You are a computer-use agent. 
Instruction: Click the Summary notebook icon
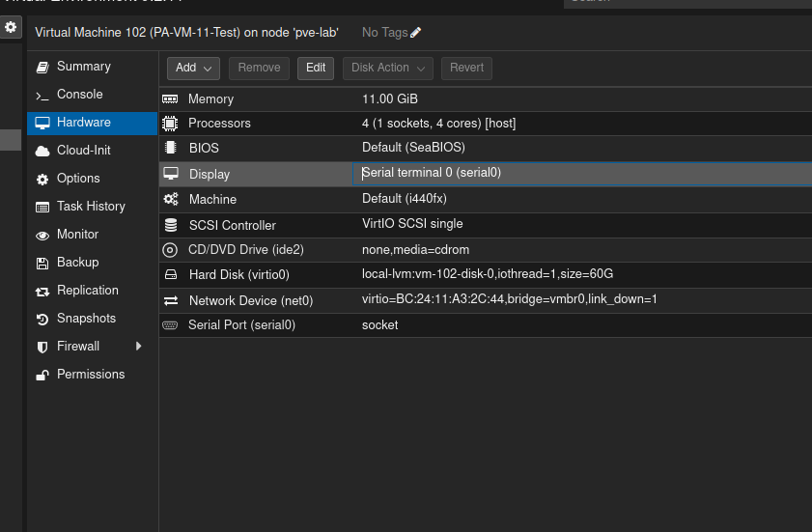tap(42, 67)
